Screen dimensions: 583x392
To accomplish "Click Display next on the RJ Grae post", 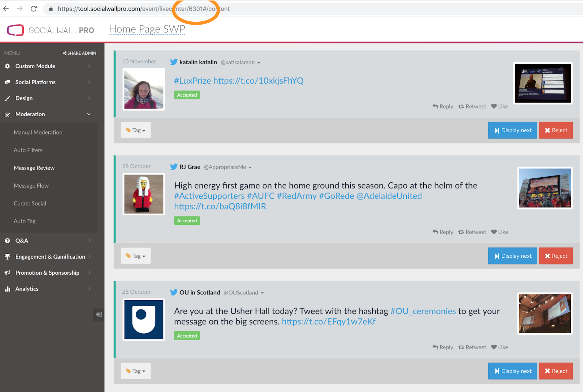I will (x=512, y=256).
